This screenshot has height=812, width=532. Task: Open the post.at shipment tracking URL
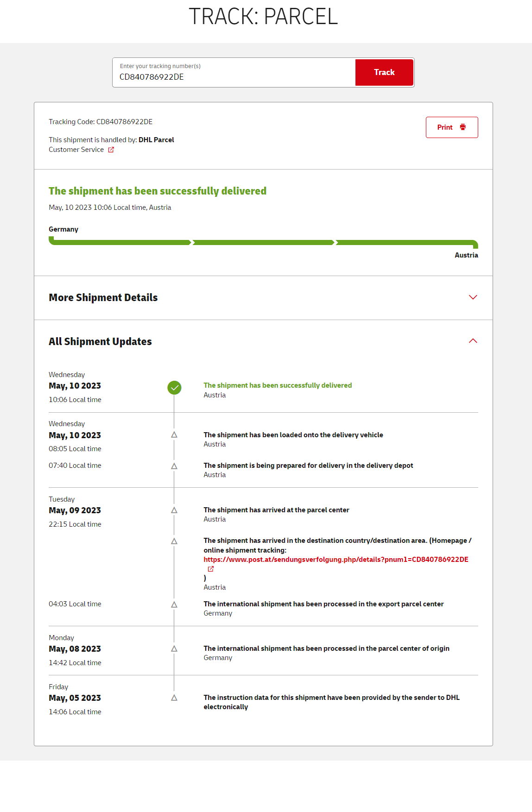pyautogui.click(x=336, y=560)
